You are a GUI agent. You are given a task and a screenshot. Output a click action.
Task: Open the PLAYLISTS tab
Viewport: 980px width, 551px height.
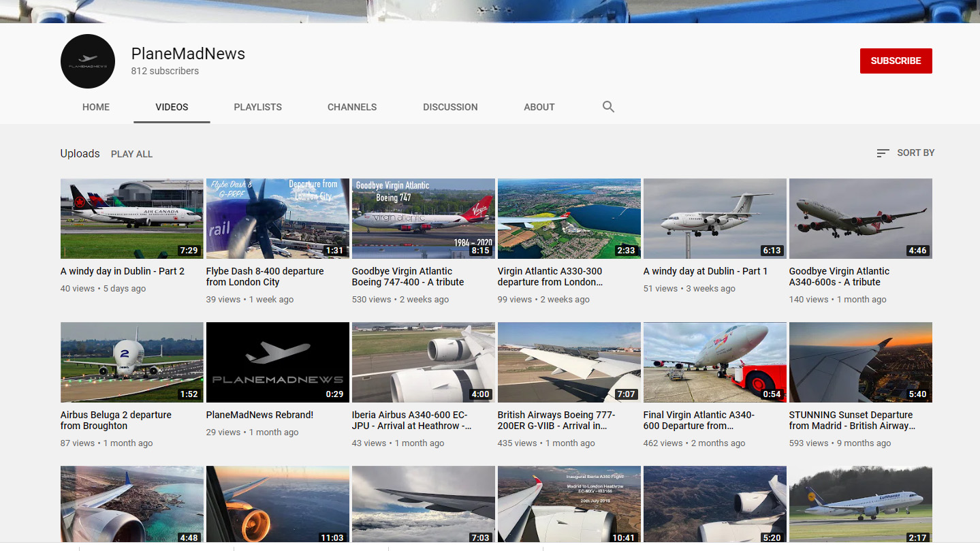258,107
